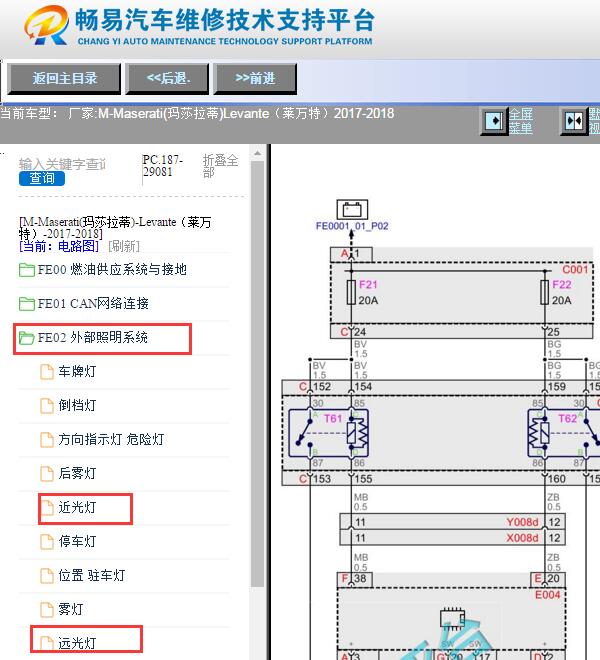Click the blue 查询 search button

pos(42,178)
